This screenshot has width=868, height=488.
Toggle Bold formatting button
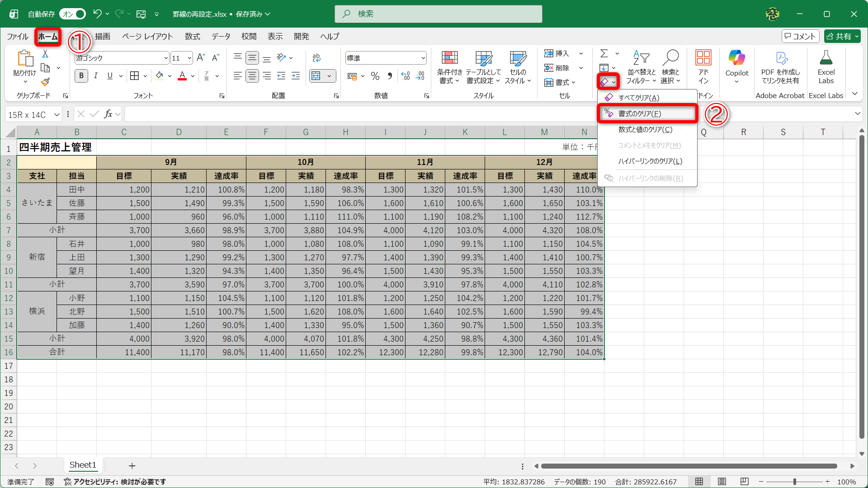point(81,76)
